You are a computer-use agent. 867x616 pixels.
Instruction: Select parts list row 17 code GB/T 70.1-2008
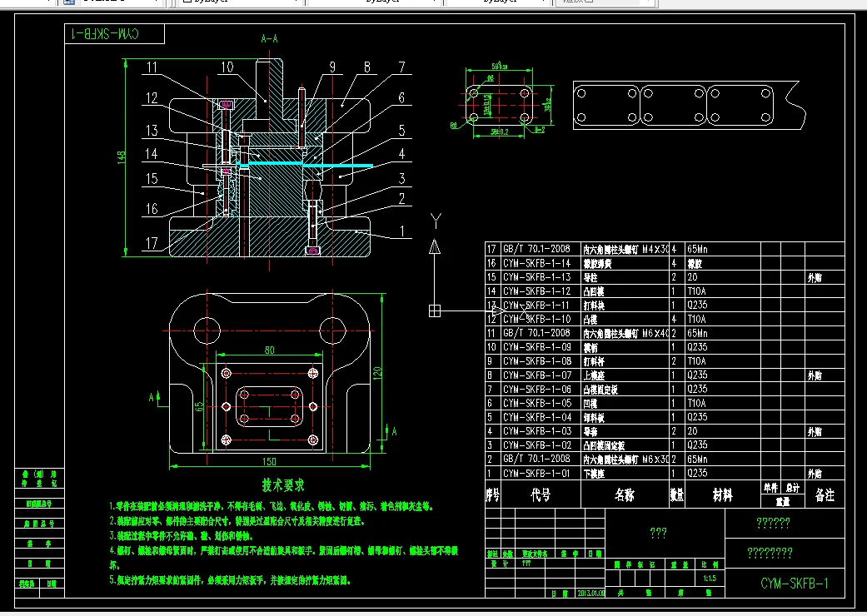[x=536, y=249]
